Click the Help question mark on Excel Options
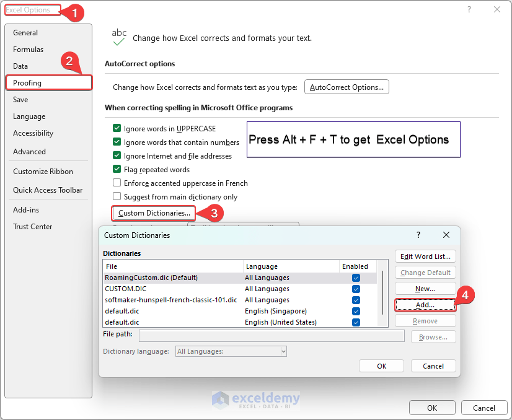Image resolution: width=512 pixels, height=420 pixels. [470, 9]
